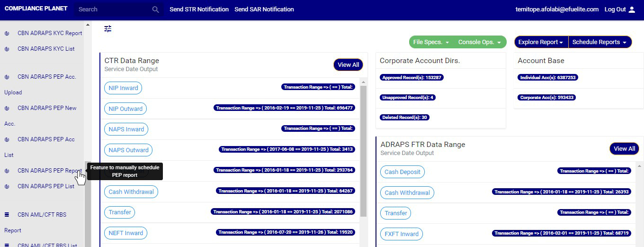The width and height of the screenshot is (644, 247).
Task: Click the icon beside CBN ADRAPS PEP New Acc.
Action: (7, 108)
